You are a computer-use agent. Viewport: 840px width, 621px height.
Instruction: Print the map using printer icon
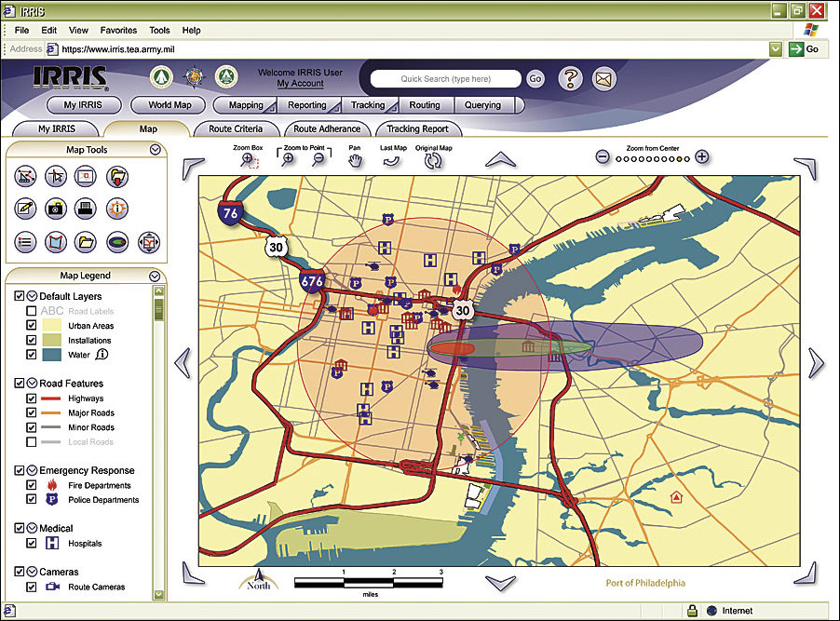[86, 209]
